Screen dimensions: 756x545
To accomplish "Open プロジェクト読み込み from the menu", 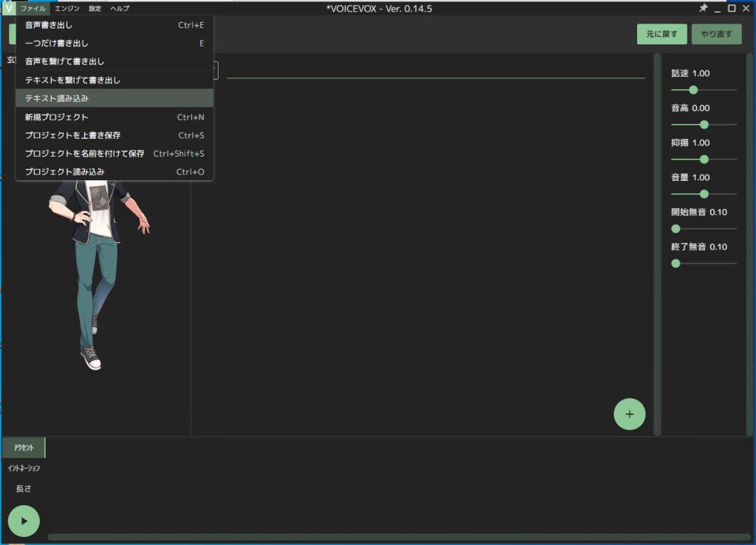I will click(114, 172).
